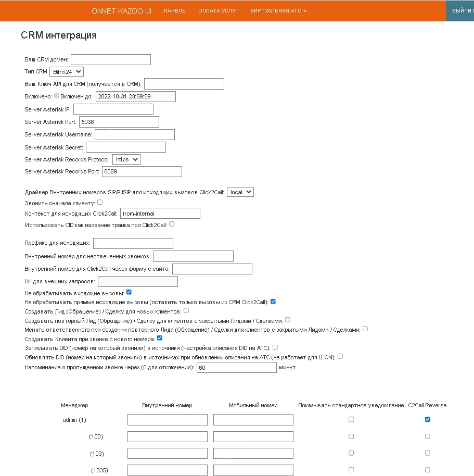This screenshot has height=476, width=474.
Task: Uncheck Создавать Клиента при звонке с нового номера
Action: [160, 338]
